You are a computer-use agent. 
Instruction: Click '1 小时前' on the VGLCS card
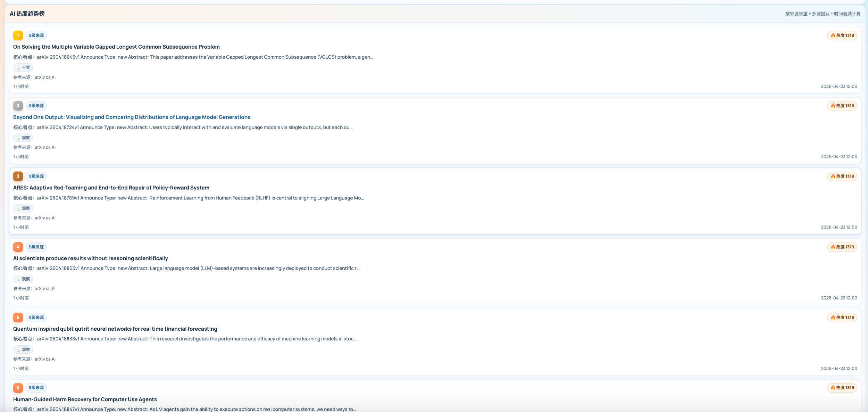(21, 86)
